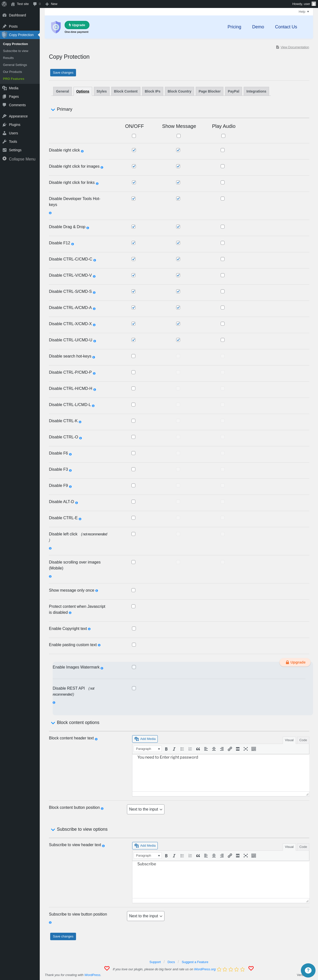Check Play Audio for Disable right click
The height and width of the screenshot is (980, 318).
pos(223,150)
